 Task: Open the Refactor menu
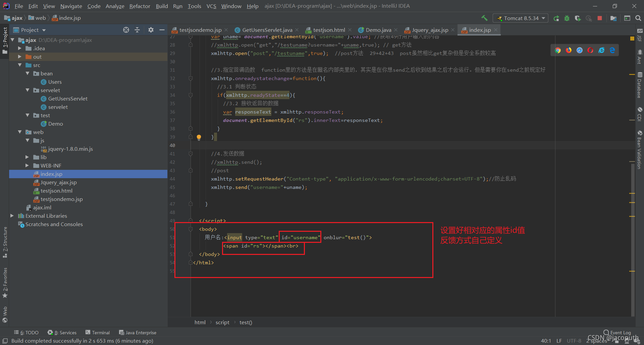pyautogui.click(x=140, y=6)
